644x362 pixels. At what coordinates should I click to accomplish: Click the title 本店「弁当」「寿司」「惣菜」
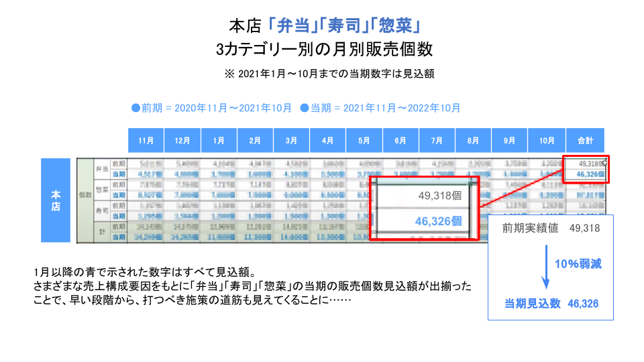pyautogui.click(x=325, y=25)
